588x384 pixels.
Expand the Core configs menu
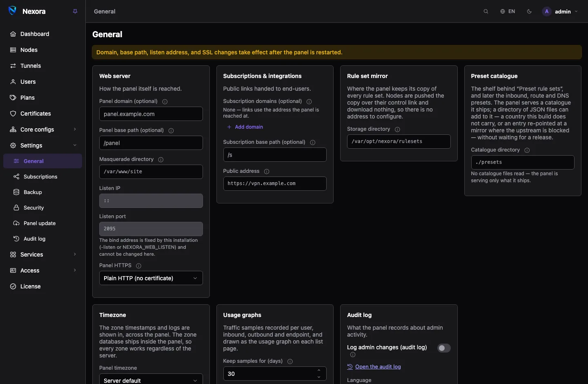(43, 129)
